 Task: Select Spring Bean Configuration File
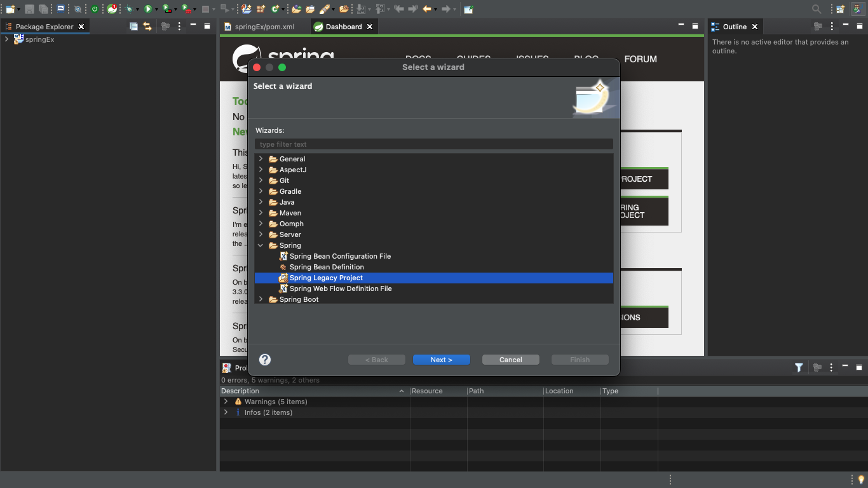(340, 256)
